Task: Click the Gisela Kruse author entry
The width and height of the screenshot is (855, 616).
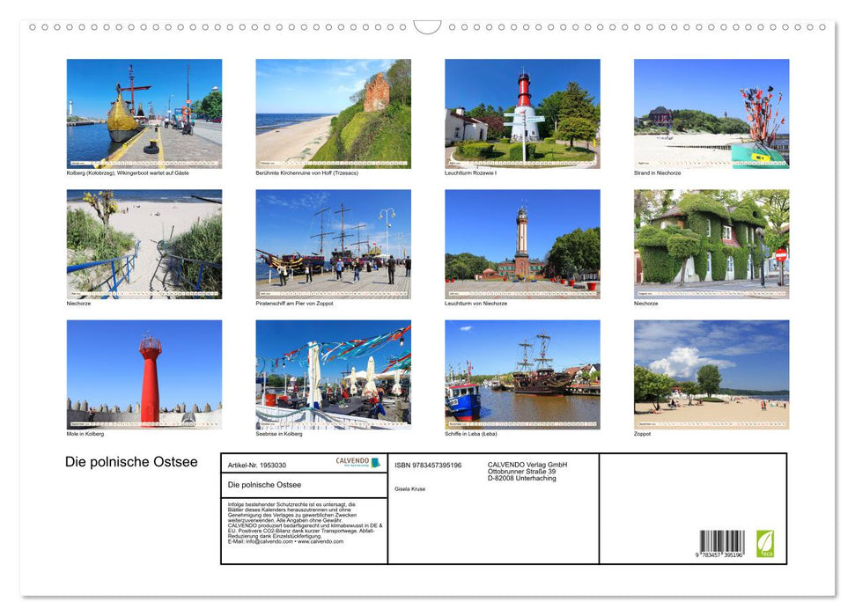Action: coord(412,488)
